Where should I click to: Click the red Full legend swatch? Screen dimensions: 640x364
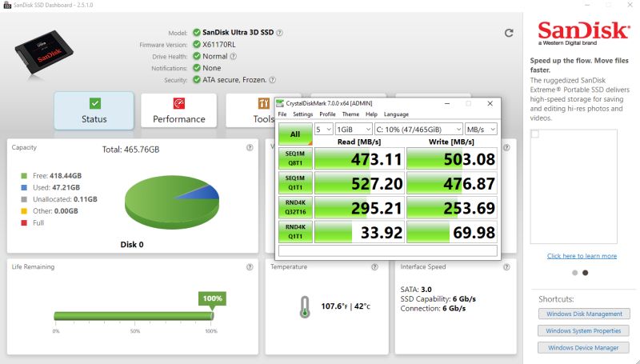pyautogui.click(x=24, y=223)
